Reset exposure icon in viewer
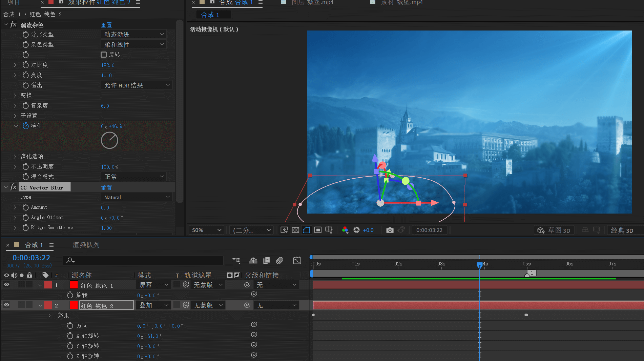This screenshot has height=361, width=644. (356, 230)
